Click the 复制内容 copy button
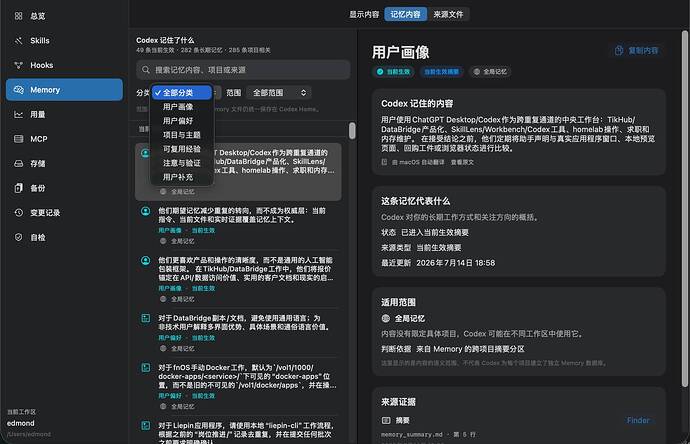The image size is (690, 444). click(637, 51)
